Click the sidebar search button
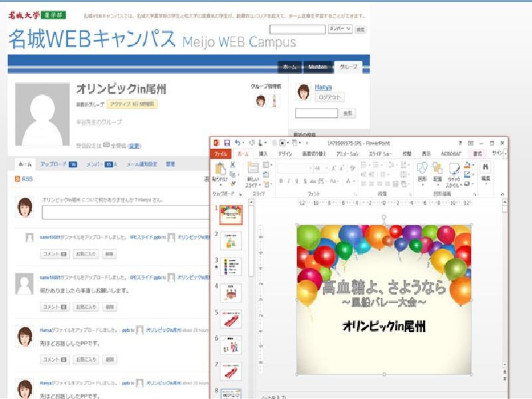Screen dimensions: 532x399 (348, 113)
